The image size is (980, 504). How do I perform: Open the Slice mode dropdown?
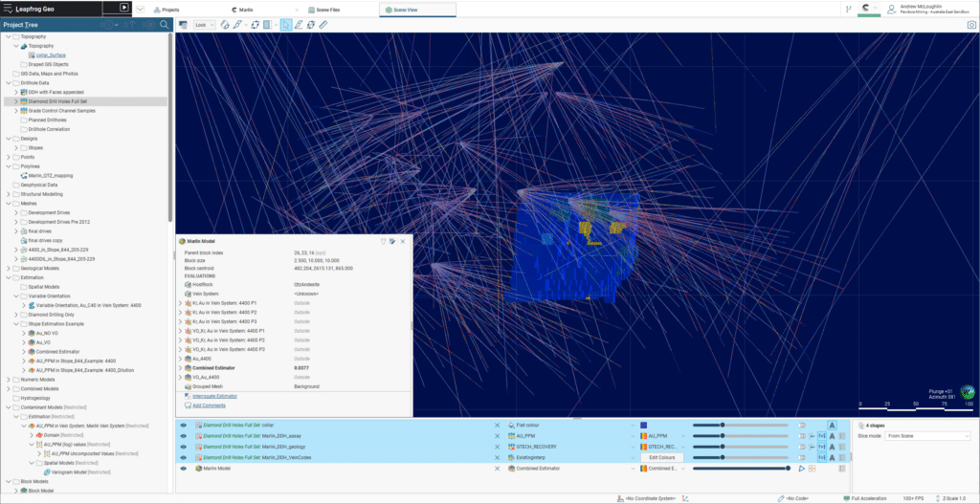pos(927,436)
